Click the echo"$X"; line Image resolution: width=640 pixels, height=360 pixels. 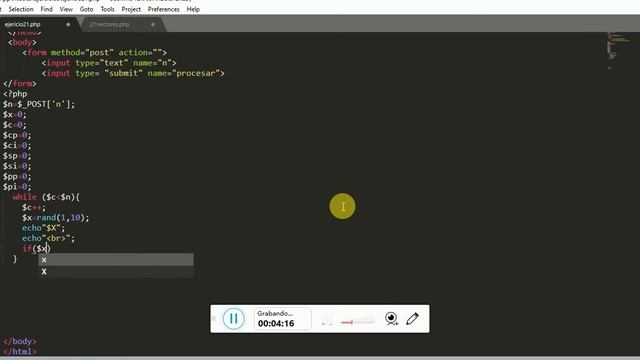tap(43, 228)
